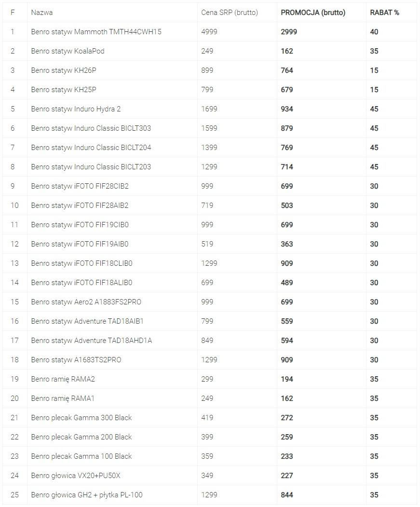Click the PROMOCJA (brutto) column header
The width and height of the screenshot is (420, 507).
tap(312, 13)
